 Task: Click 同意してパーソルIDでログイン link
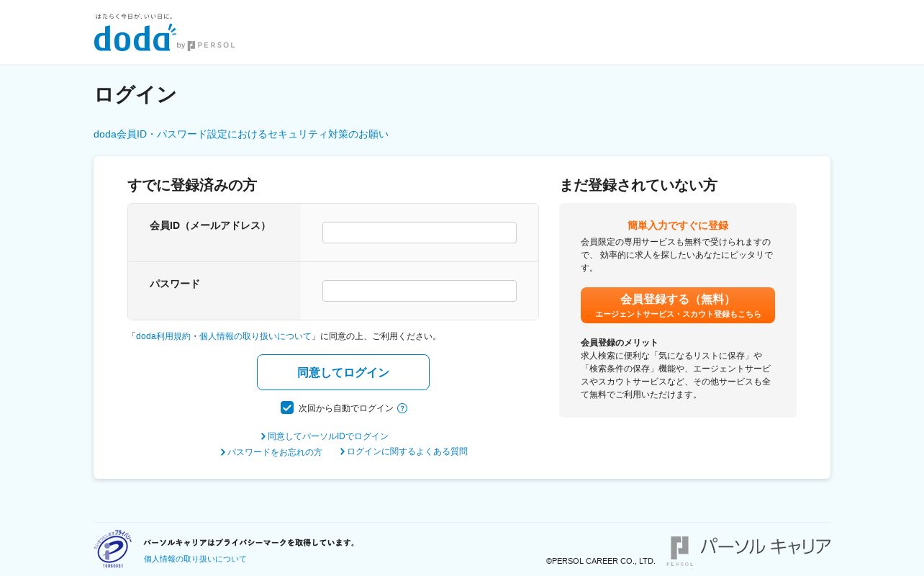coord(325,436)
